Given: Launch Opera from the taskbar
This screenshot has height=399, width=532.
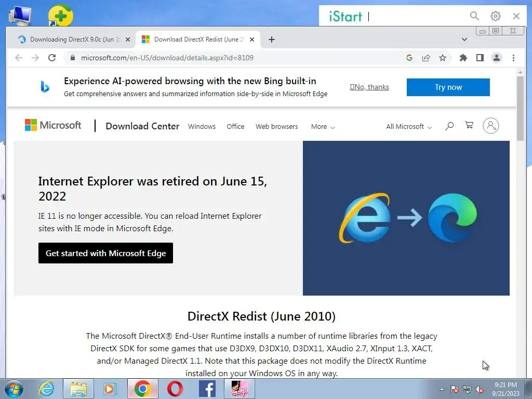Looking at the screenshot, I should [175, 389].
